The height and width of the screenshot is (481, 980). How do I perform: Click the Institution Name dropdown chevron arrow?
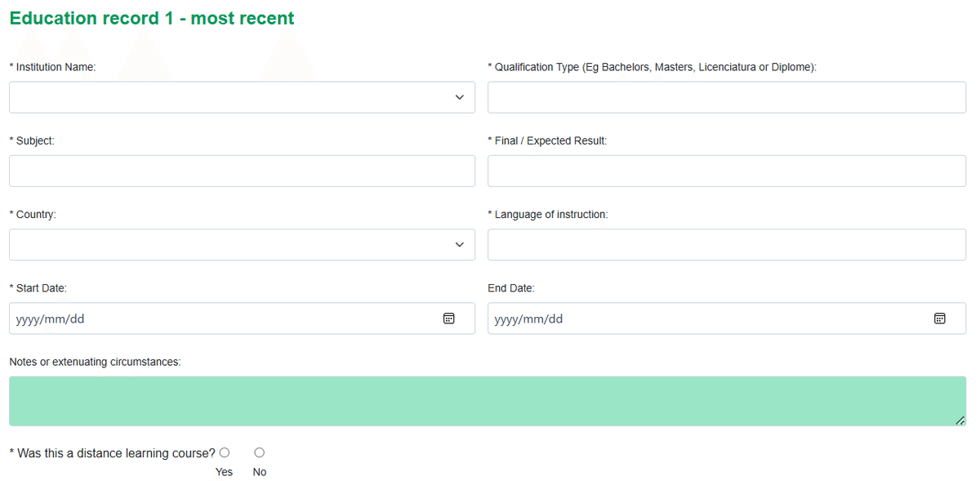[459, 97]
